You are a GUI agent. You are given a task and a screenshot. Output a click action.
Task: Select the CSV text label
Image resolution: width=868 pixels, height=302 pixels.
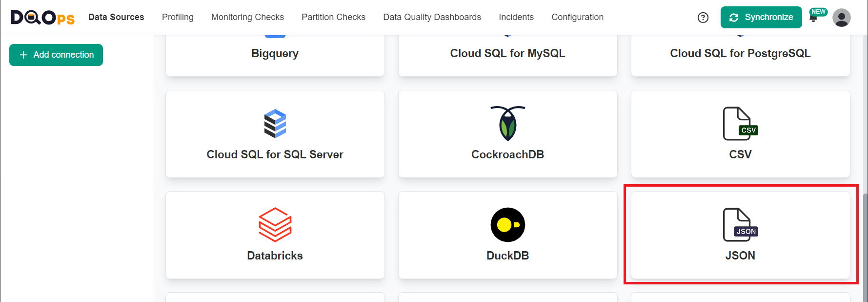point(740,154)
